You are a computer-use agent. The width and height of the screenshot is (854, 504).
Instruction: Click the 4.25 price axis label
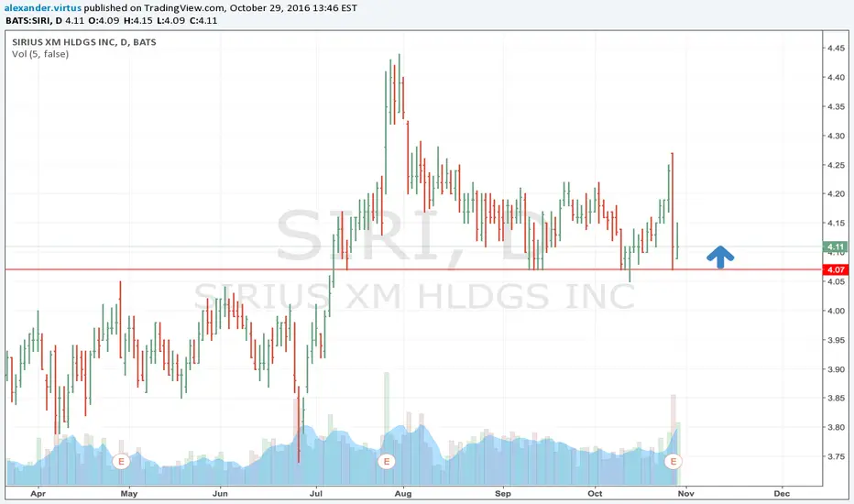coord(836,165)
